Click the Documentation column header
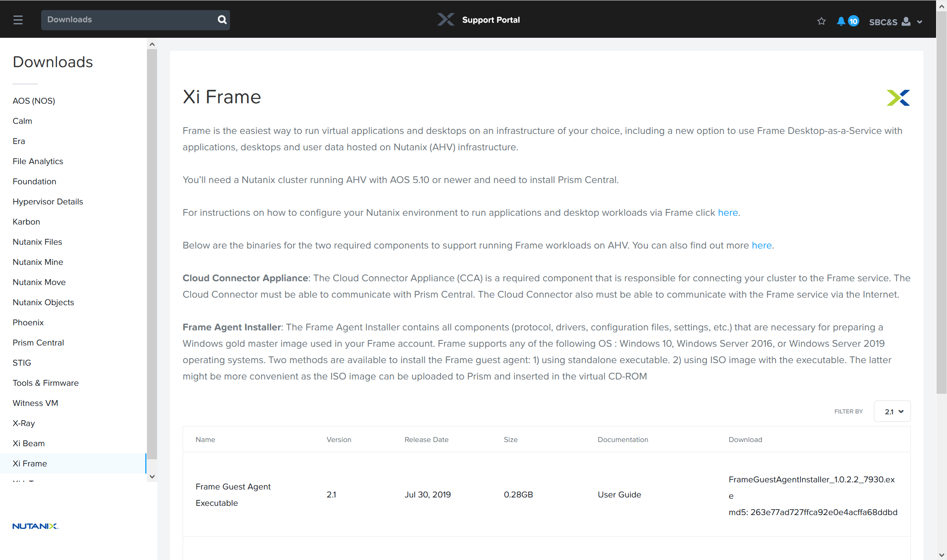 click(x=623, y=440)
